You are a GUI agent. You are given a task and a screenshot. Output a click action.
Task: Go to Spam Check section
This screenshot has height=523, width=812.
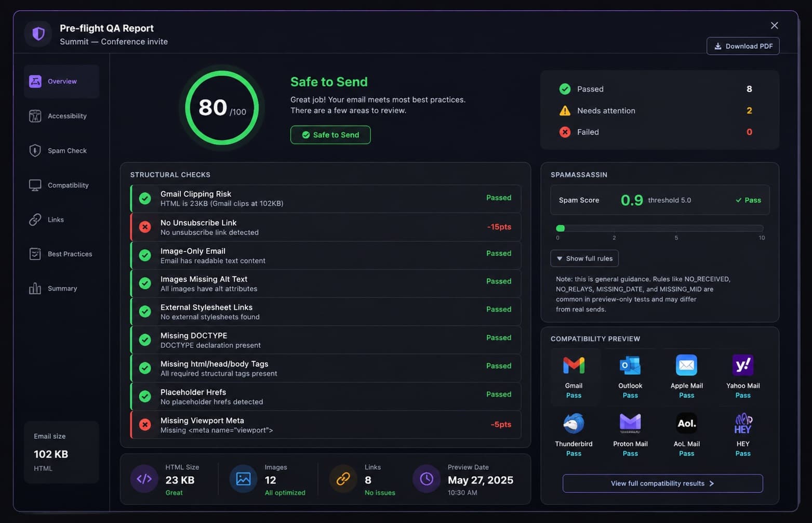click(x=61, y=151)
